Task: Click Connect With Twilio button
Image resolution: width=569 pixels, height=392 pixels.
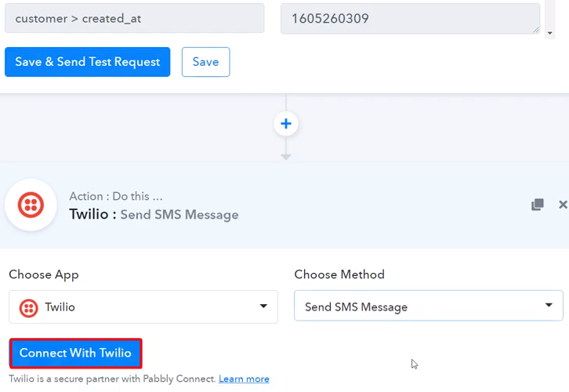Action: pyautogui.click(x=75, y=353)
